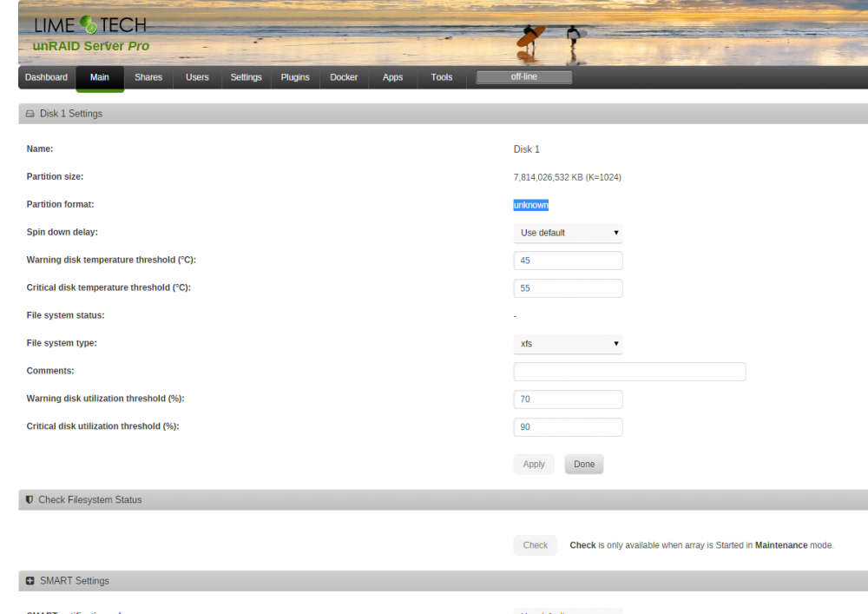The height and width of the screenshot is (614, 868).
Task: Click the Disk 1 Settings drive icon
Action: 30,114
